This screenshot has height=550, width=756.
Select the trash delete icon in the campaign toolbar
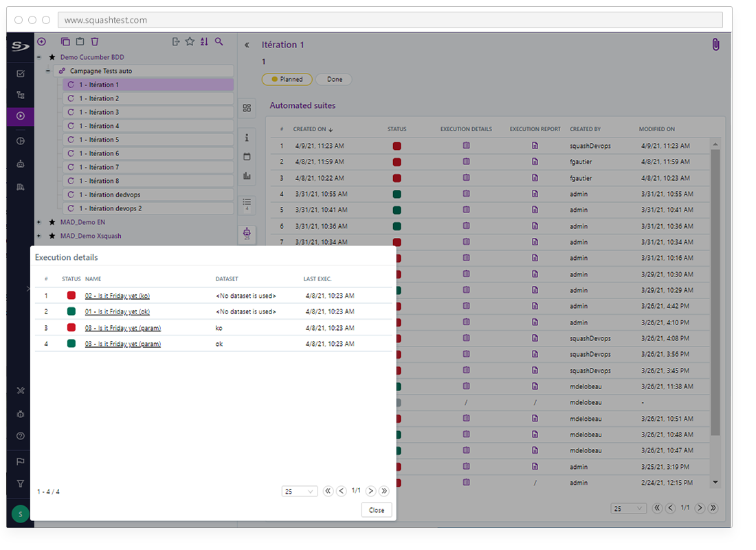coord(94,41)
